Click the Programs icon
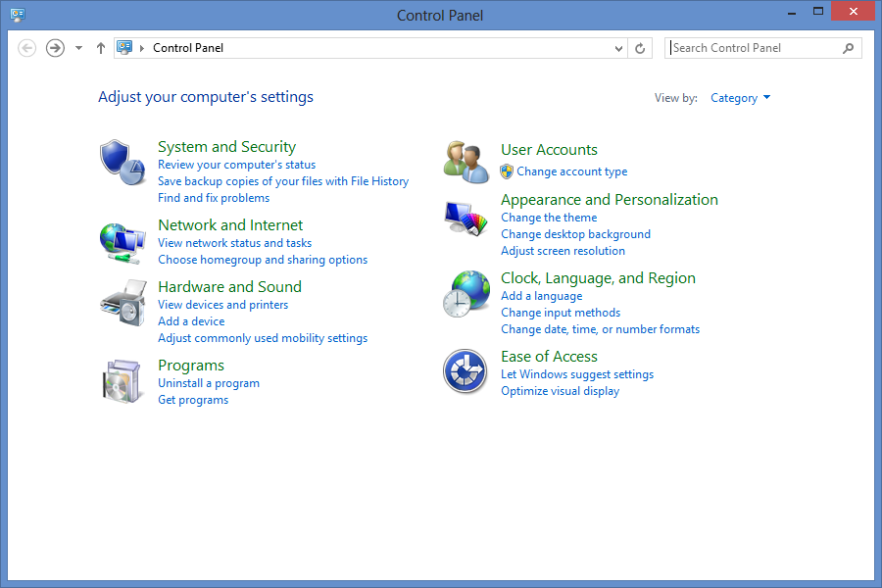 (122, 380)
